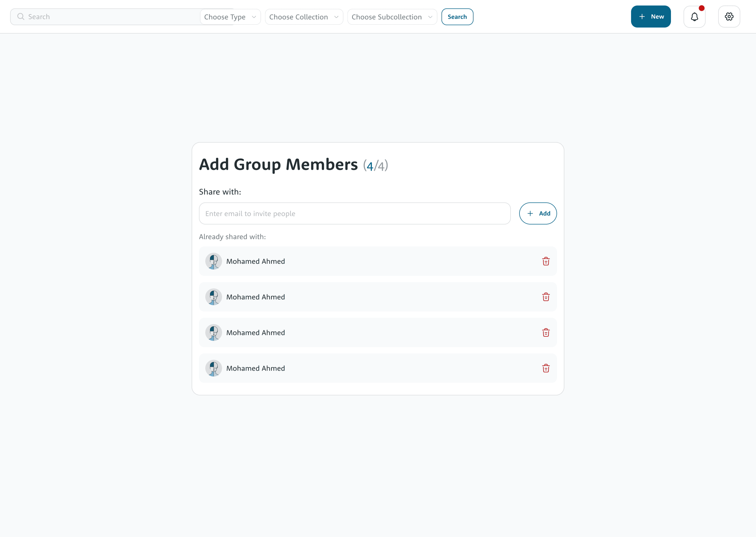Click third member's avatar image
Screen dimensions: 756x537
(214, 333)
